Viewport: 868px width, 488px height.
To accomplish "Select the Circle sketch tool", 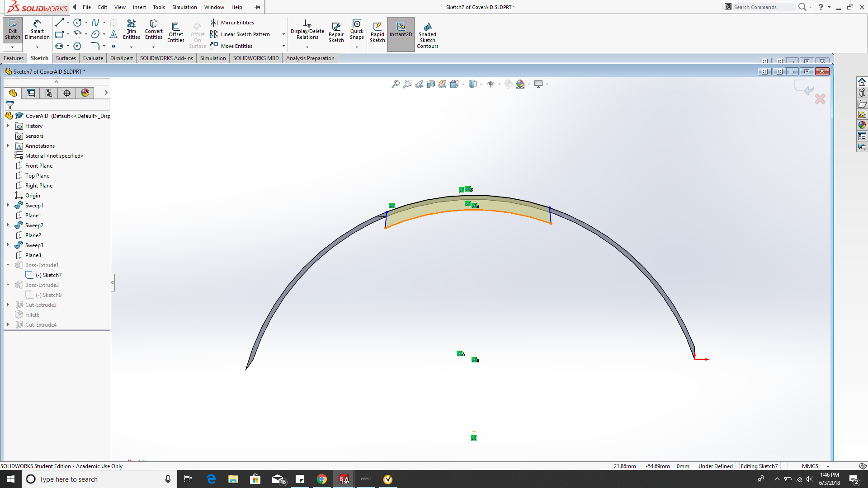I will click(77, 23).
